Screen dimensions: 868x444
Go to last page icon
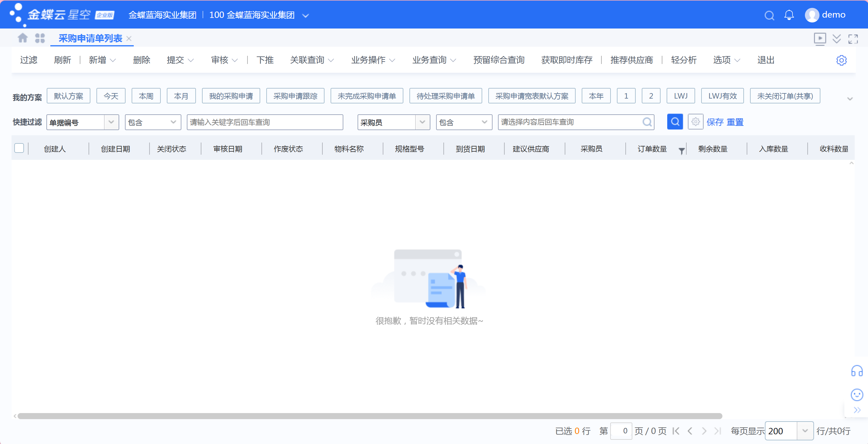718,431
